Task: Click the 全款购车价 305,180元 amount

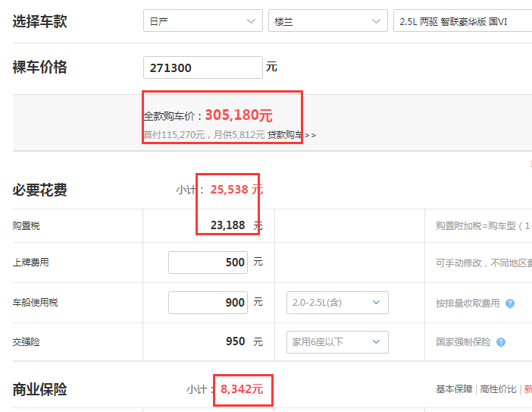Action: coord(239,115)
